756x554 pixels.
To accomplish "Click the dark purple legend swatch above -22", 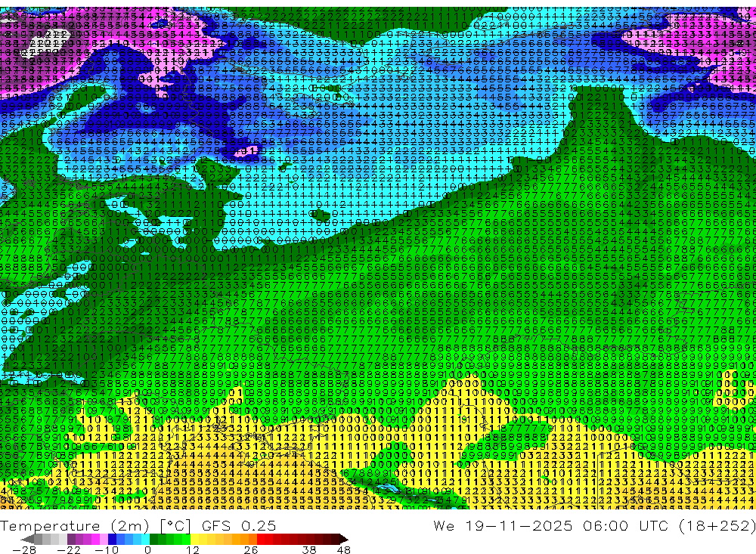I will coord(71,539).
